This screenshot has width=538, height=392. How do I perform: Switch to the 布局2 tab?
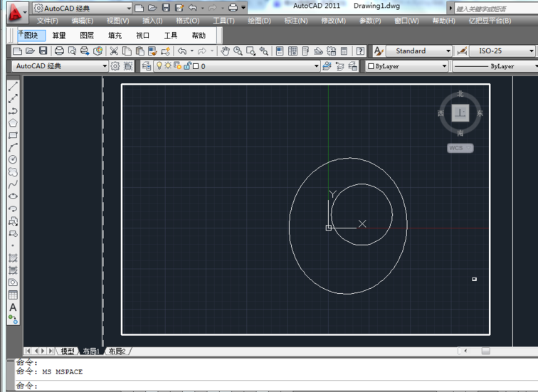click(117, 351)
